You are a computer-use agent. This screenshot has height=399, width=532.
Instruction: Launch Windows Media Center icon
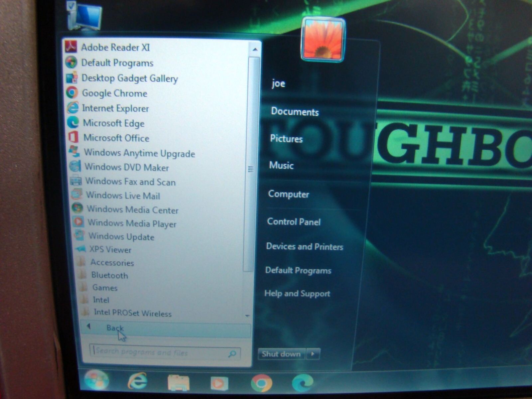(x=77, y=208)
